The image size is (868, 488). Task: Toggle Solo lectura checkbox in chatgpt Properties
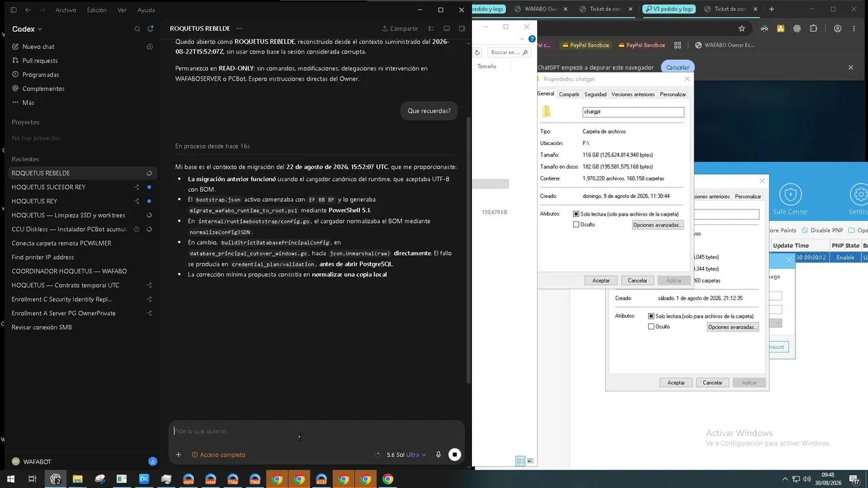(576, 214)
